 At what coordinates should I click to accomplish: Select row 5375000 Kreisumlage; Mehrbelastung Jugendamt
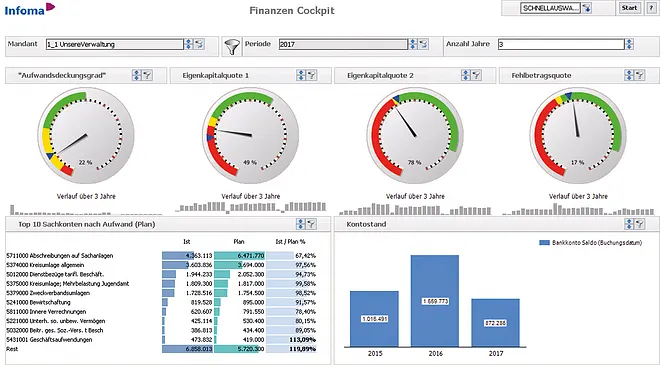pyautogui.click(x=161, y=284)
